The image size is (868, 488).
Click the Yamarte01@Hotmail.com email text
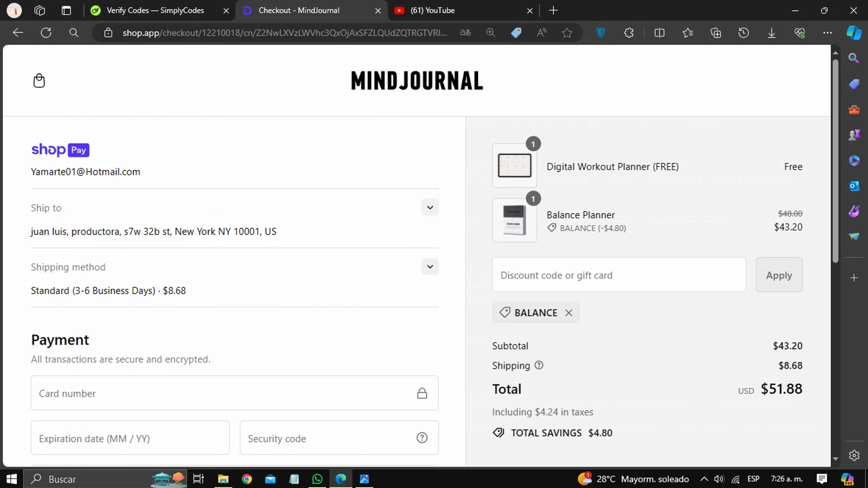pos(86,172)
